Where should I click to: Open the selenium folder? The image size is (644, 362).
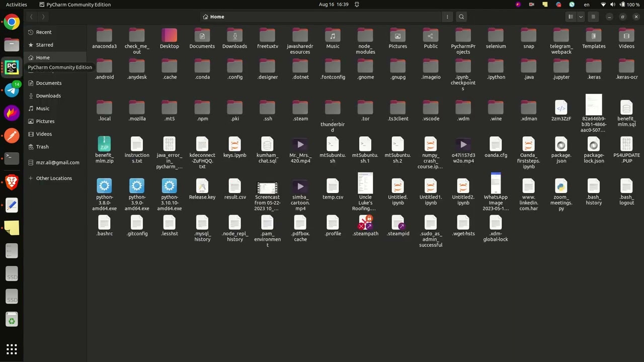496,39
